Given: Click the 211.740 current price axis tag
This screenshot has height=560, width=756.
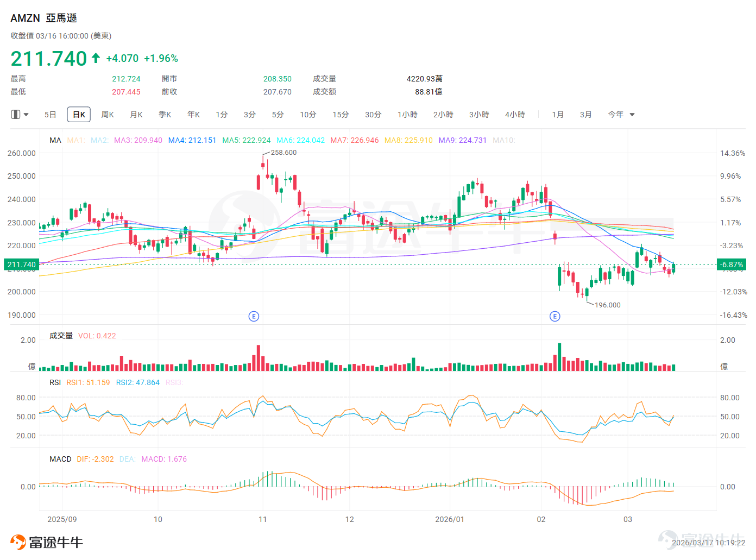Looking at the screenshot, I should [21, 265].
